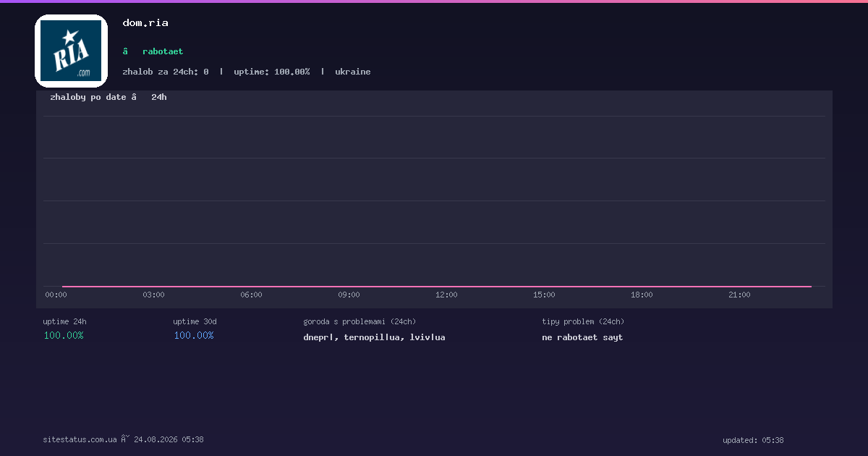
Task: Click the 06:00 time axis label
Action: pos(251,295)
